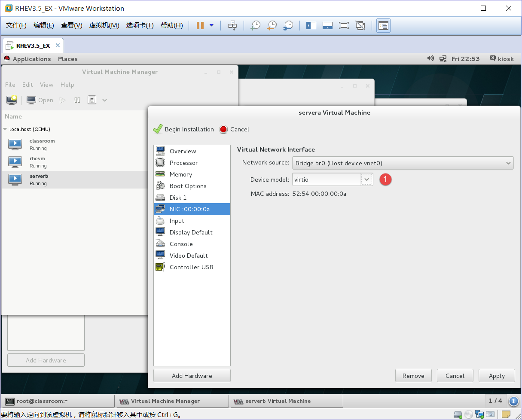The image size is (522, 420).
Task: Select Console in hardware list
Action: click(192, 244)
